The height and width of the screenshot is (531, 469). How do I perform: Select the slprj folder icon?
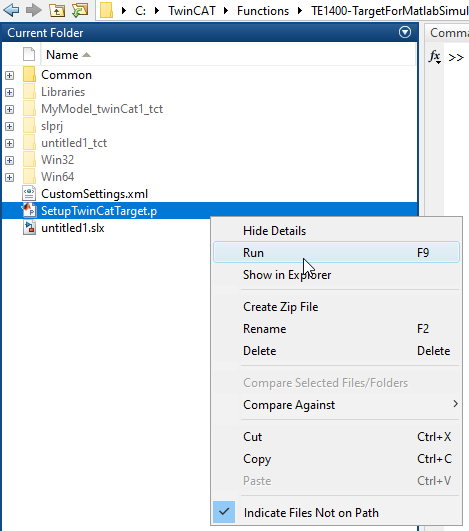tap(29, 126)
